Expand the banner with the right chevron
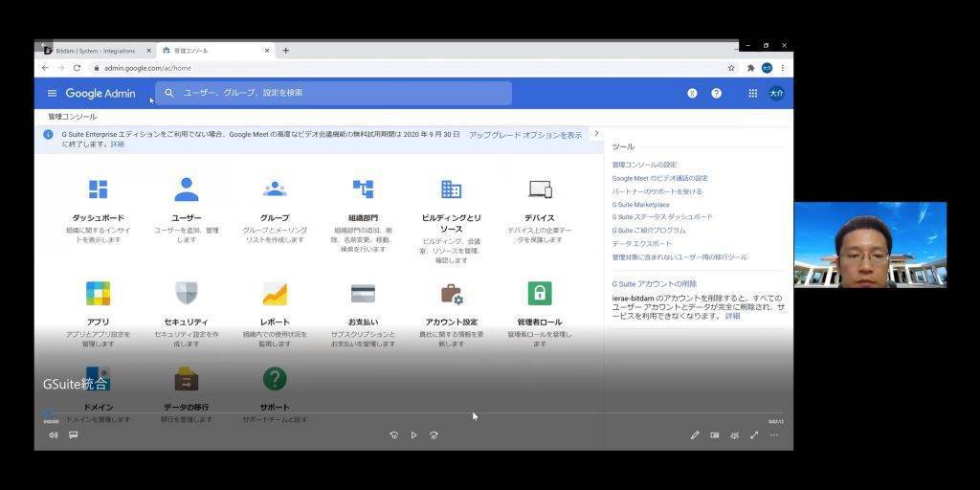The height and width of the screenshot is (490, 980). click(x=596, y=134)
